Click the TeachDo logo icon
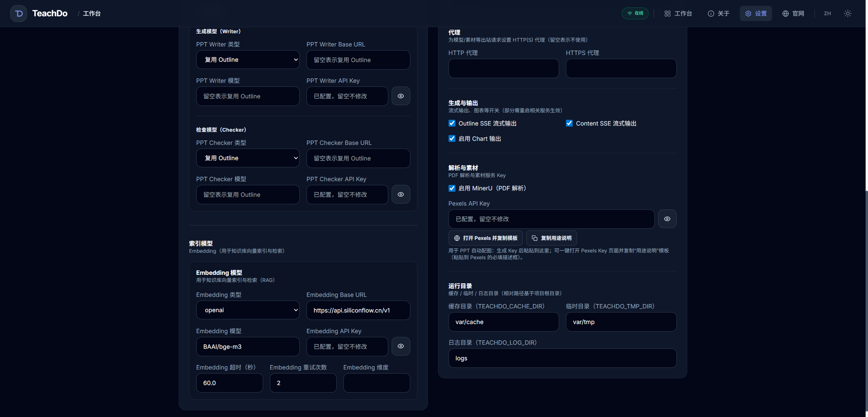 pyautogui.click(x=18, y=13)
